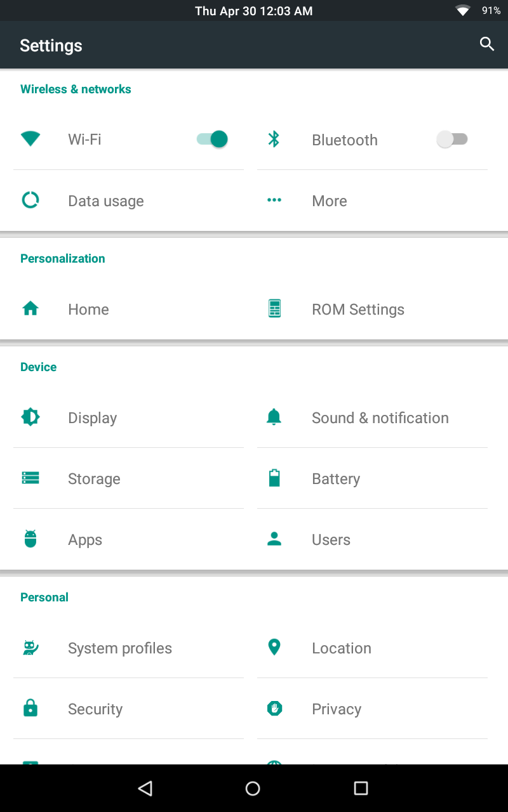Open ROM Settings
Image resolution: width=508 pixels, height=812 pixels.
point(372,309)
